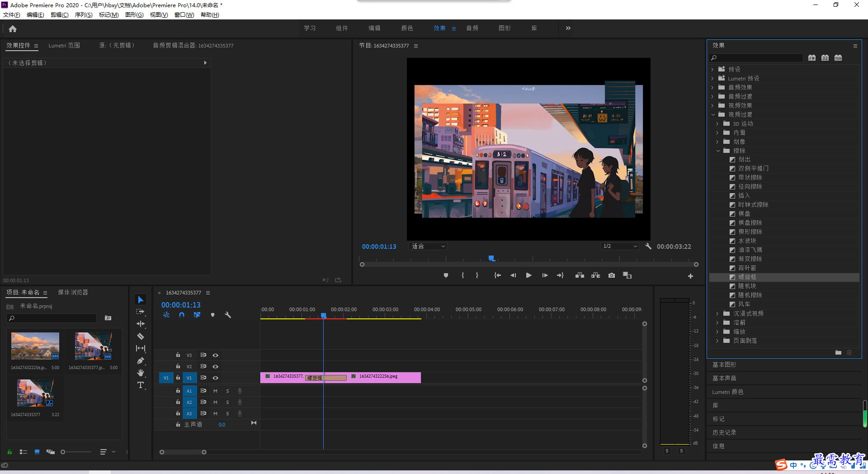Toggle timeline snap magnet icon

click(182, 315)
